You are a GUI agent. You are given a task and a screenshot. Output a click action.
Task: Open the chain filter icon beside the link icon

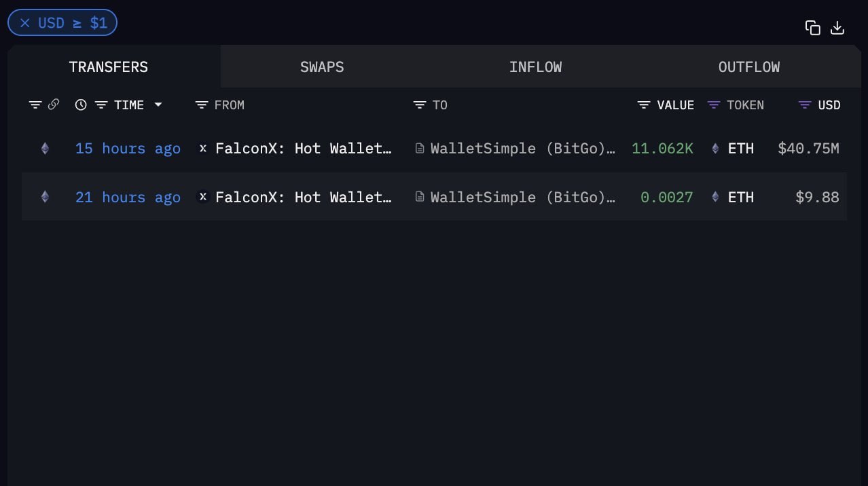pyautogui.click(x=35, y=105)
